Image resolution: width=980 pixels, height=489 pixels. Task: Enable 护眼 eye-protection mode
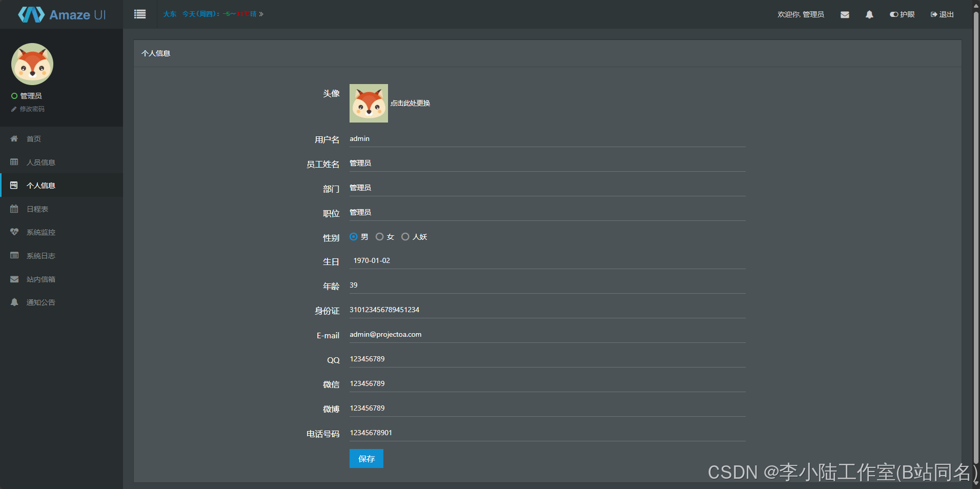point(903,14)
